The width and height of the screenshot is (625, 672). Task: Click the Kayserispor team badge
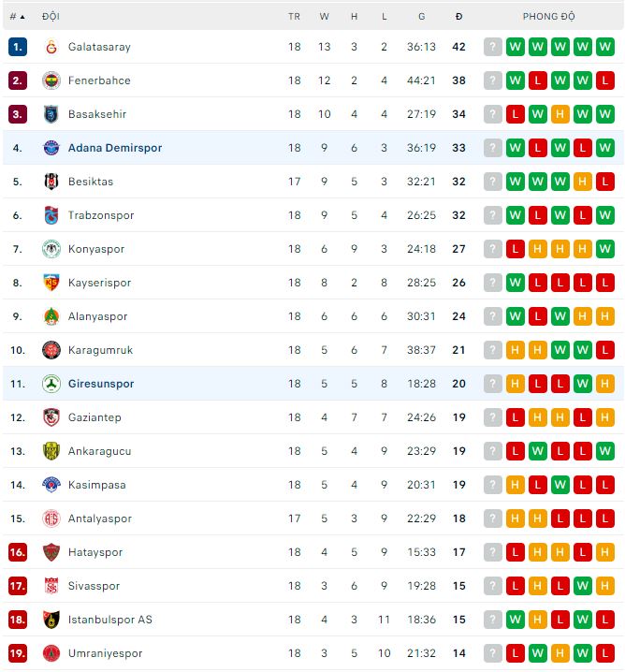(51, 283)
